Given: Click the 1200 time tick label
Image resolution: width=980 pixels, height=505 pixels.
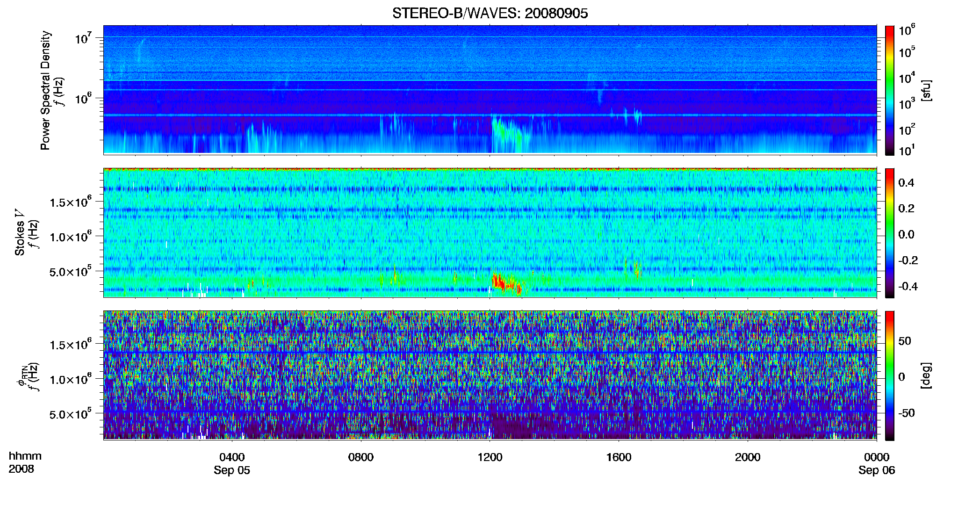Looking at the screenshot, I should pyautogui.click(x=490, y=457).
